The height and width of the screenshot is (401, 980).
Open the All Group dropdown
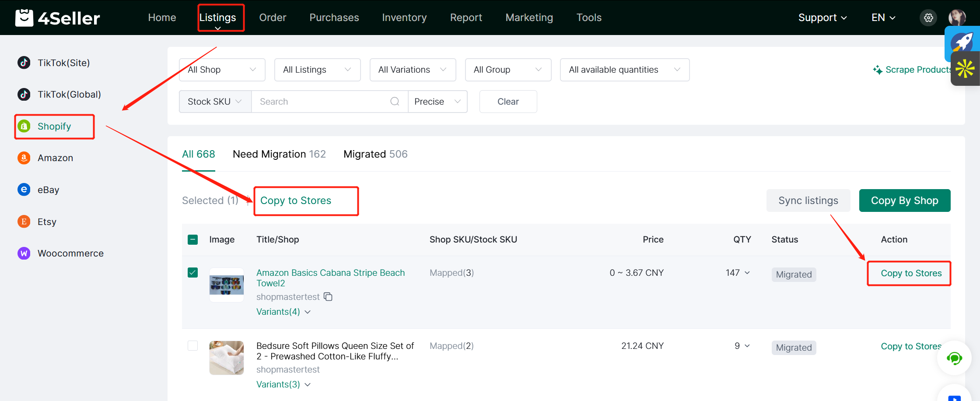pyautogui.click(x=508, y=70)
